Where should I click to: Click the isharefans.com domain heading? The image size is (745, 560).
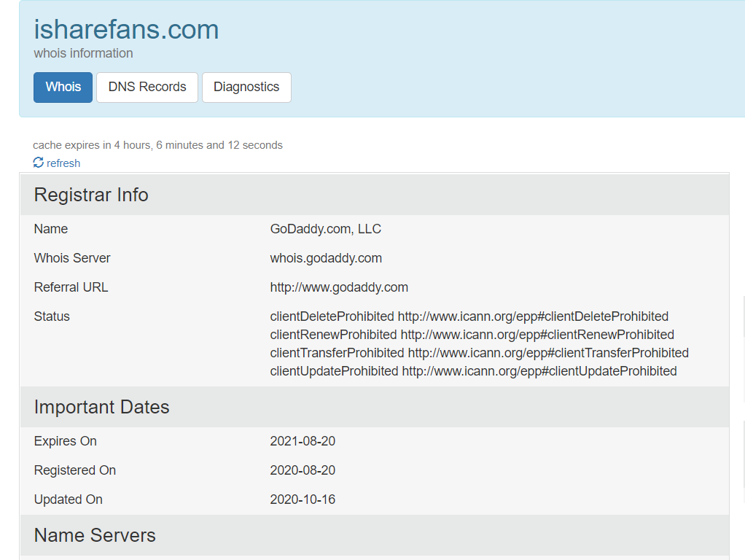[x=126, y=30]
